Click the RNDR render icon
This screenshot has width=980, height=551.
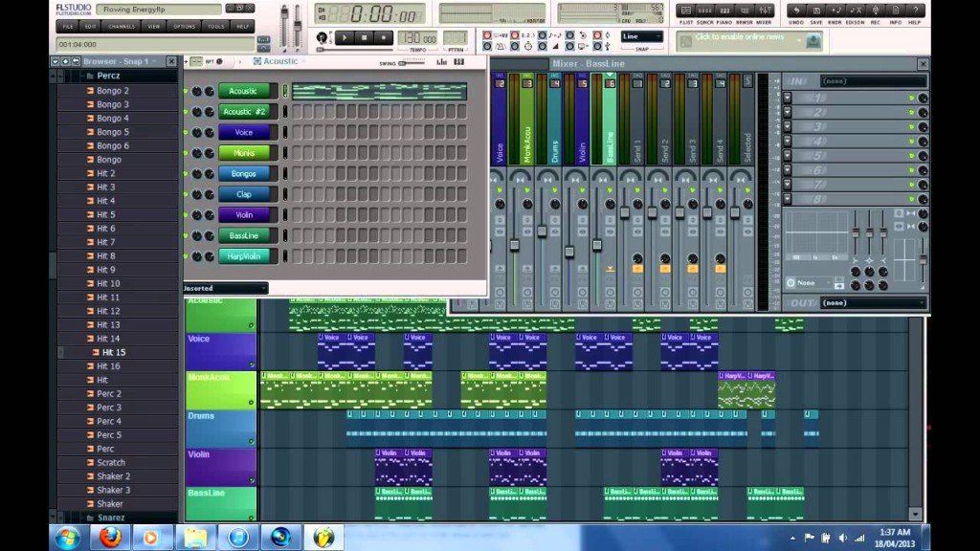(x=835, y=10)
